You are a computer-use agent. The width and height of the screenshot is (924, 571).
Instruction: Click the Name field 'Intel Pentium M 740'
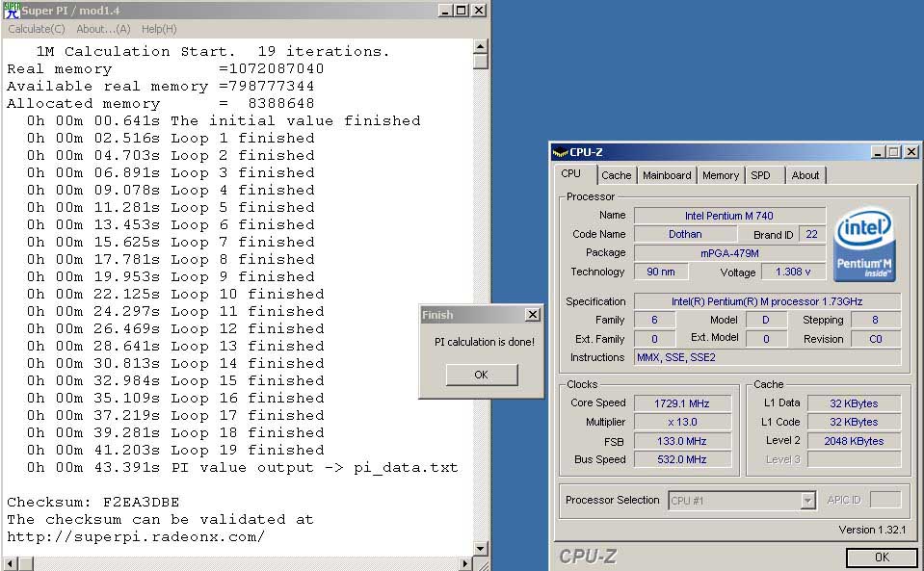tap(729, 216)
